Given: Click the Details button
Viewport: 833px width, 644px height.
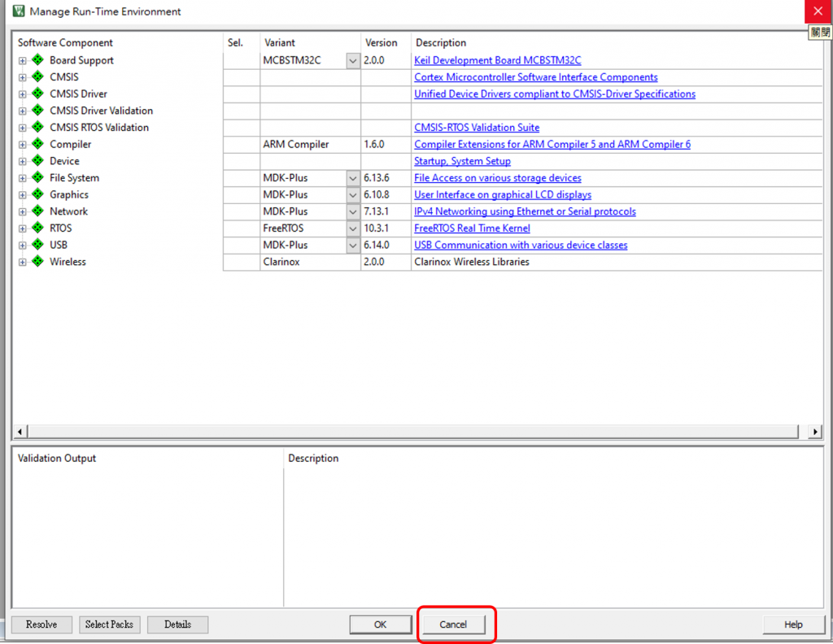Looking at the screenshot, I should coord(177,624).
